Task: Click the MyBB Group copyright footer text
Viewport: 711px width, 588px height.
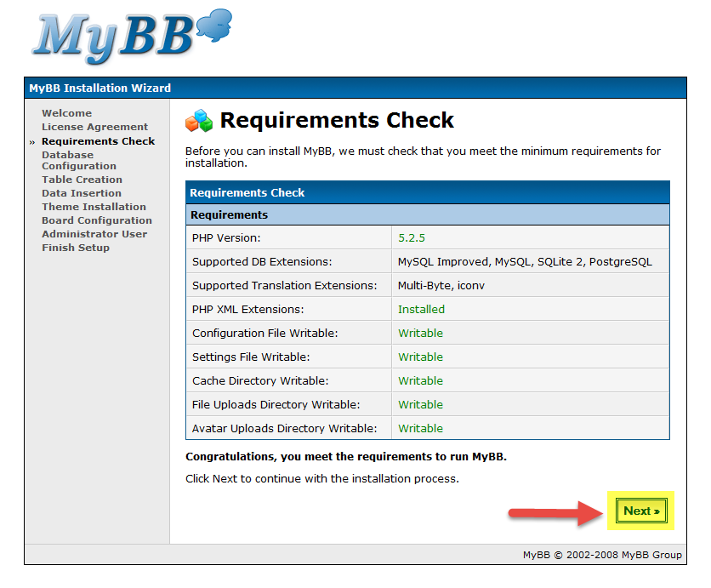Action: [x=601, y=556]
